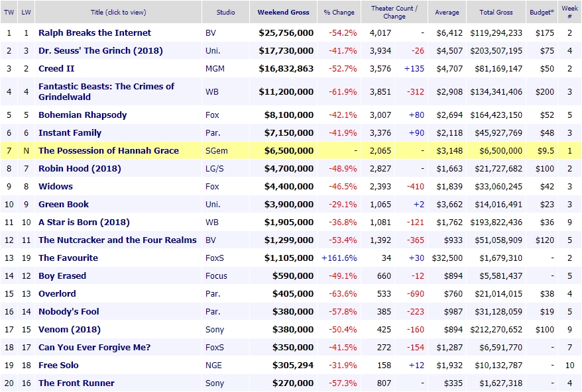Screen dimensions: 582x392
Task: Open Boy Erased title link
Action: point(62,275)
